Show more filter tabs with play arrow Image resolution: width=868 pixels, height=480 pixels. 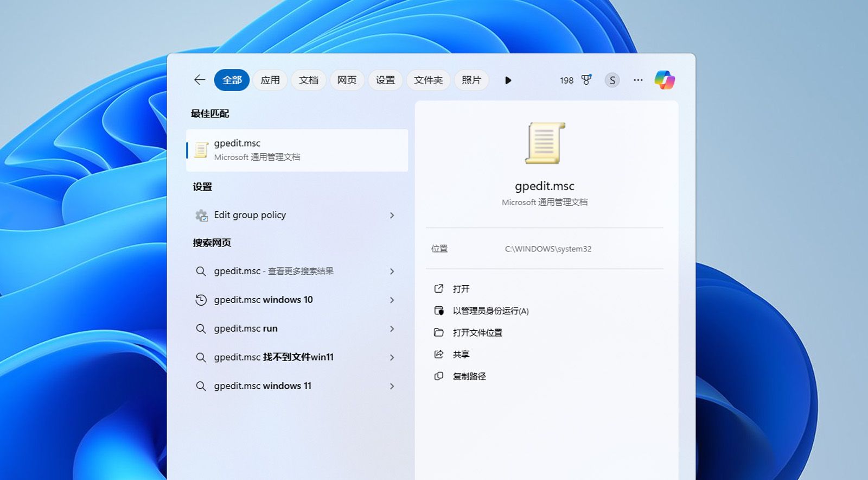(508, 80)
